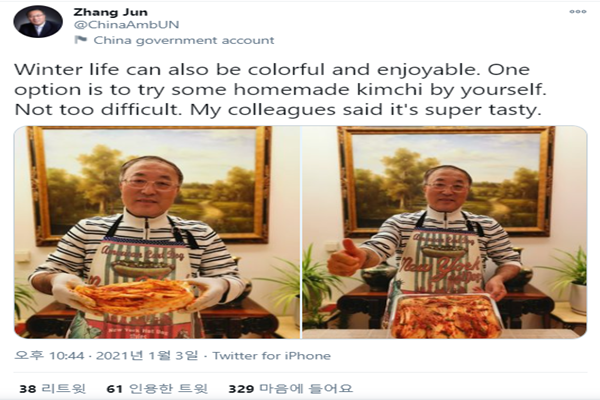Screen dimensions: 600x400
Task: Click the China government account label
Action: click(184, 40)
